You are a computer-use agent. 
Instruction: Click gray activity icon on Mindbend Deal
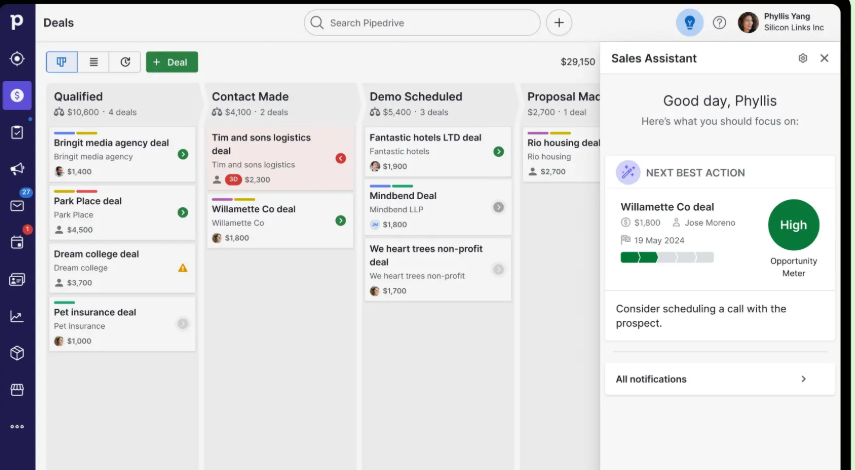(x=498, y=207)
